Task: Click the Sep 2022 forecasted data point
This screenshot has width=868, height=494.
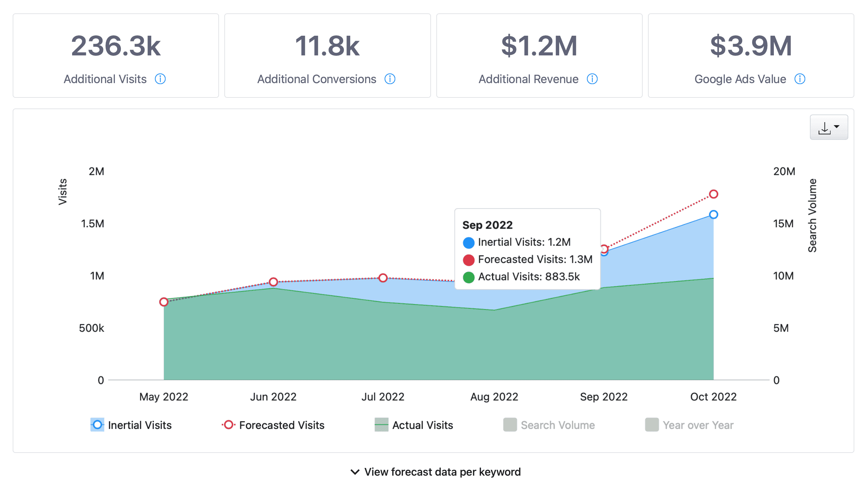Action: click(604, 249)
